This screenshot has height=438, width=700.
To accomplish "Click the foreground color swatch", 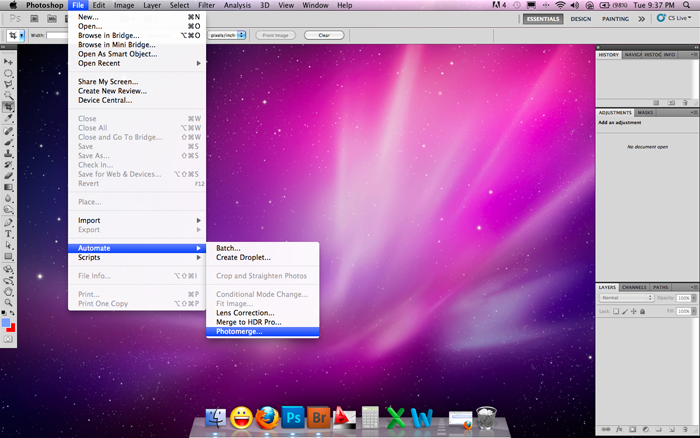I will (x=6, y=322).
